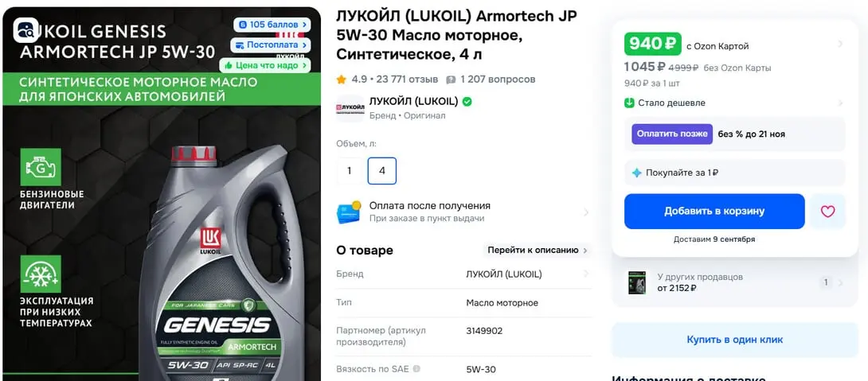868x381 pixels.
Task: Open the 1 207 вопросов questions icon
Action: [451, 80]
